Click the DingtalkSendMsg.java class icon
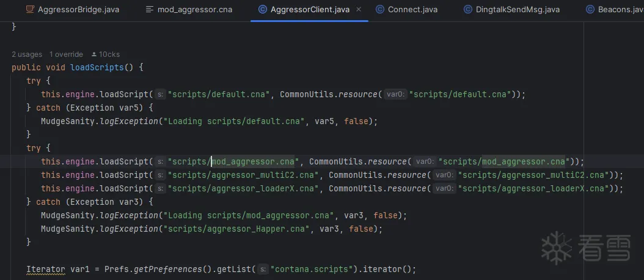The height and width of the screenshot is (280, 644). (468, 10)
